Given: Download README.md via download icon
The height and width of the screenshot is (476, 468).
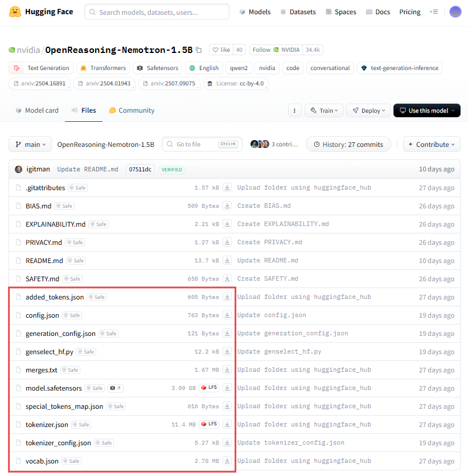Looking at the screenshot, I should [x=227, y=260].
